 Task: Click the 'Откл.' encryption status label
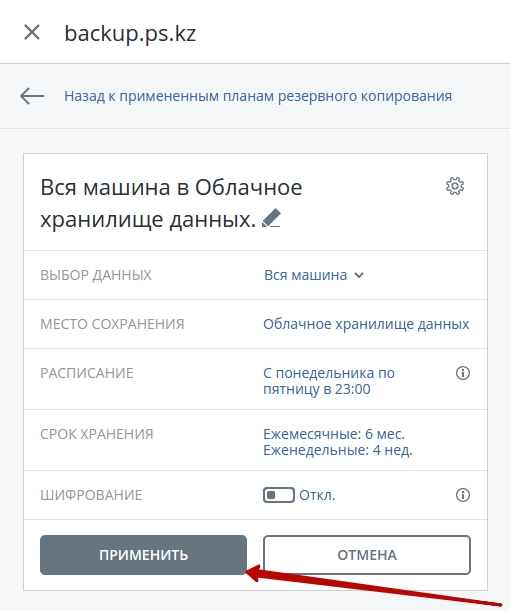tap(317, 495)
